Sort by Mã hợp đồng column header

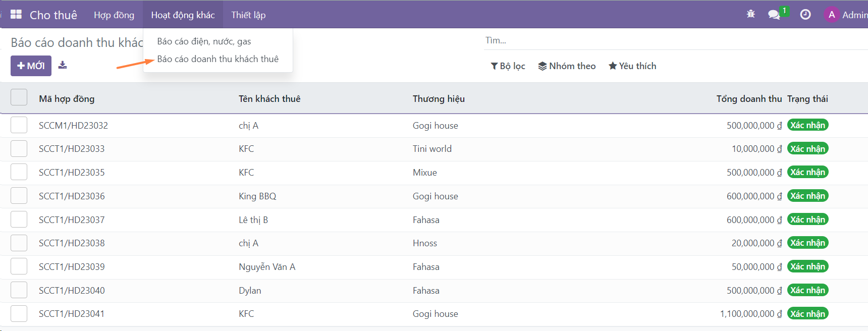(x=67, y=99)
